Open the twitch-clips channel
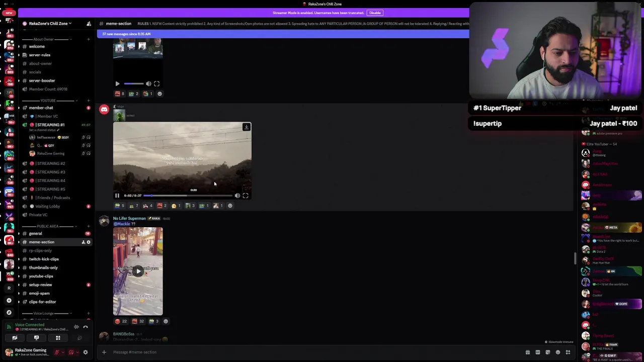The width and height of the screenshot is (644, 362). pos(44,259)
